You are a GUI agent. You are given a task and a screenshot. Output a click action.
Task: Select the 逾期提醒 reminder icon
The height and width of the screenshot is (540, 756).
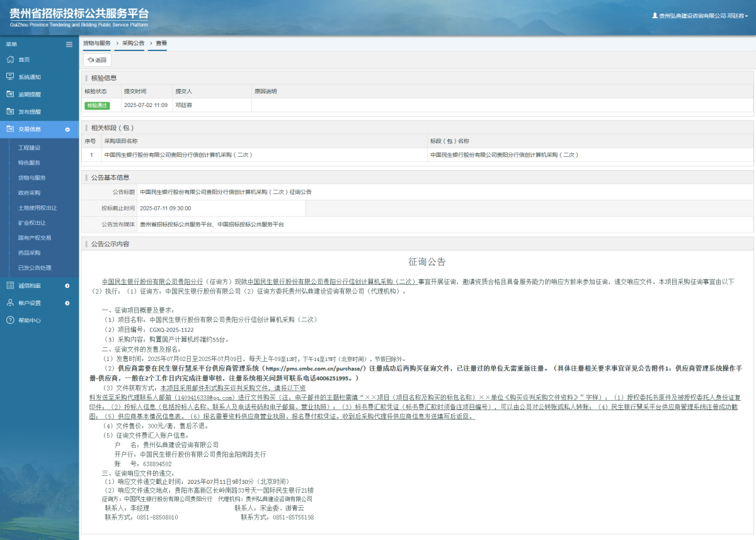click(10, 94)
